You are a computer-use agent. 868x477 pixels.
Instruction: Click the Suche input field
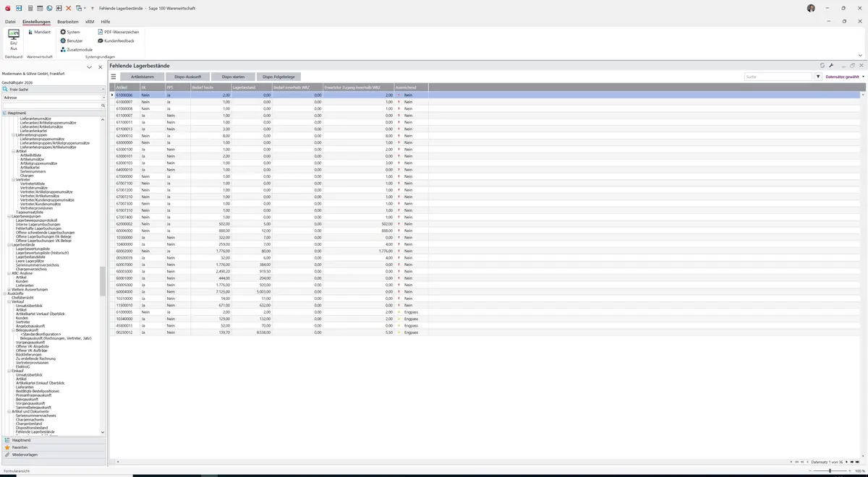click(x=778, y=77)
